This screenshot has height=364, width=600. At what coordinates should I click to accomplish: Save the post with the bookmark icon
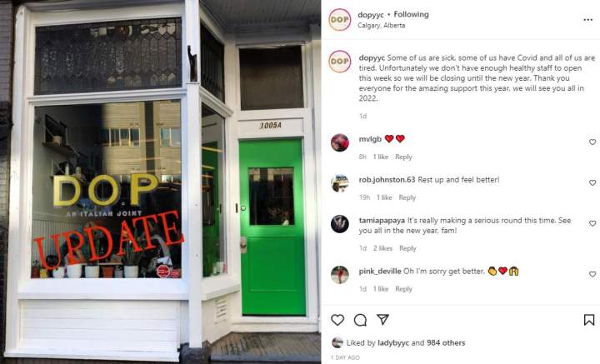(589, 320)
